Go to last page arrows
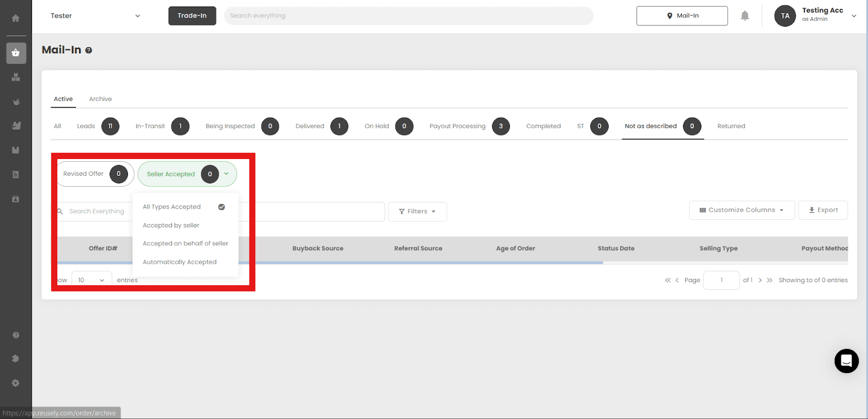Viewport: 868px width, 419px height. click(x=769, y=280)
